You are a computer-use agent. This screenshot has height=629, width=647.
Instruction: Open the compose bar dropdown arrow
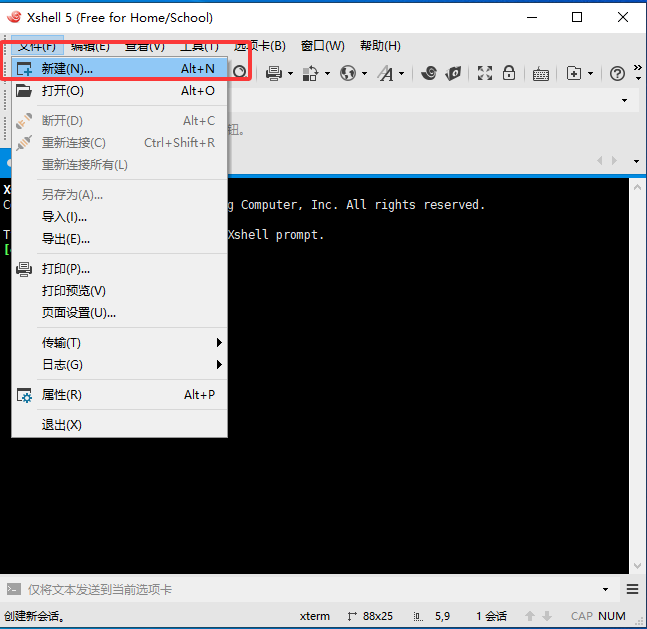click(x=605, y=589)
